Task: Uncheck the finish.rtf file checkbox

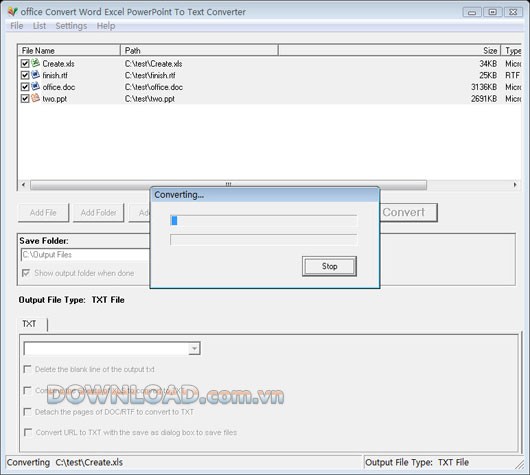Action: pyautogui.click(x=25, y=75)
